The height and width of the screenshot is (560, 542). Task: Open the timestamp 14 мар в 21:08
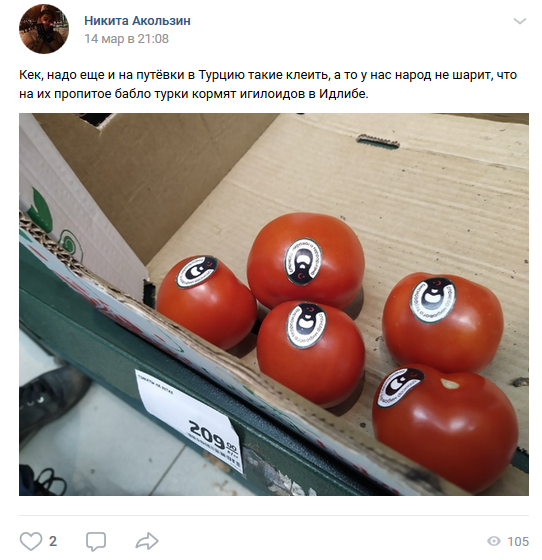click(126, 39)
